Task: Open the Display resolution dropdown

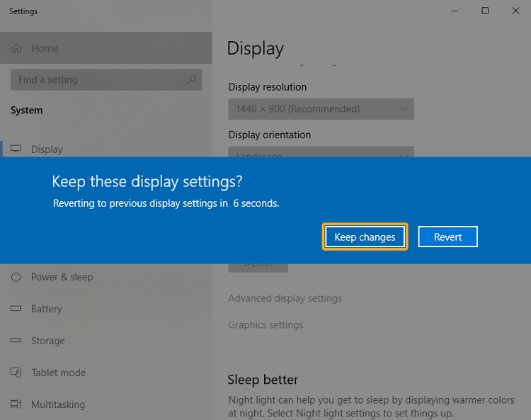Action: point(321,109)
